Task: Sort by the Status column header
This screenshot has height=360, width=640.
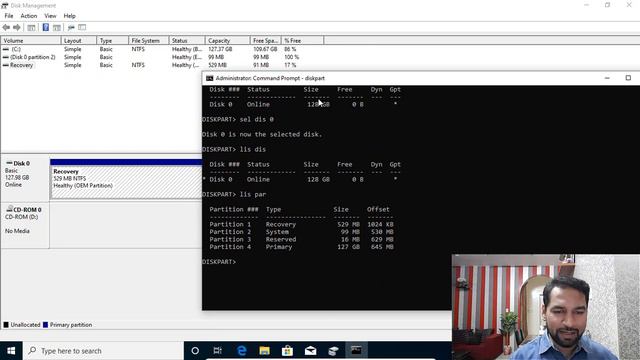Action: pyautogui.click(x=187, y=41)
